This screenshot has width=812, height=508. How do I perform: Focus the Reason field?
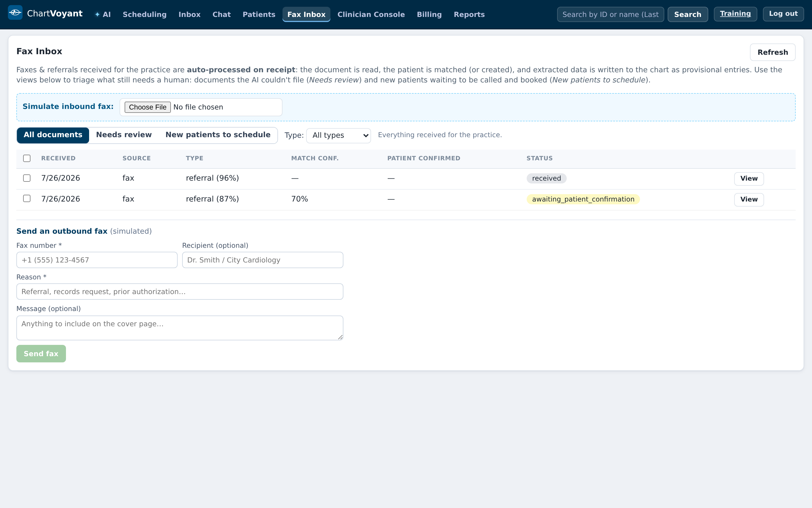[180, 292]
